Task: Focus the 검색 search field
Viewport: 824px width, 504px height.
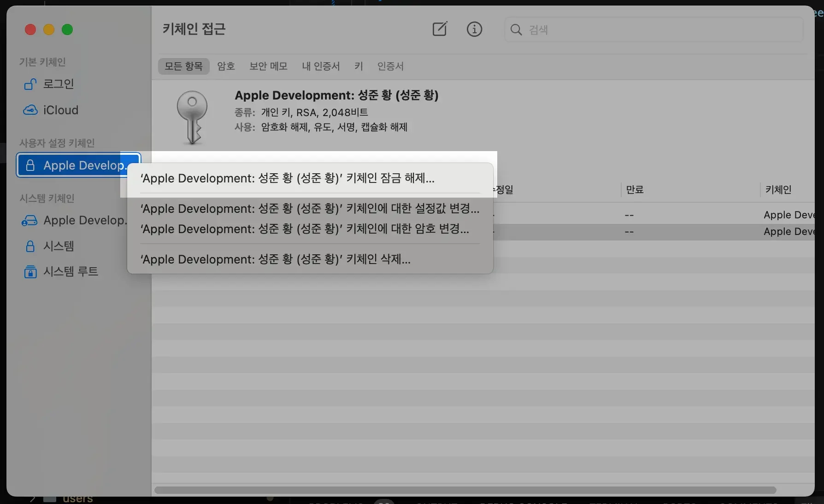Action: pos(653,29)
